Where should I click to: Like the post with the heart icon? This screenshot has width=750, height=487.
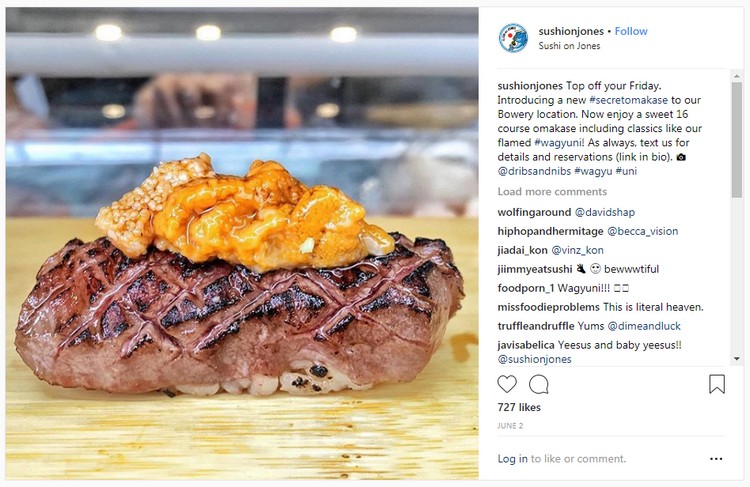507,384
